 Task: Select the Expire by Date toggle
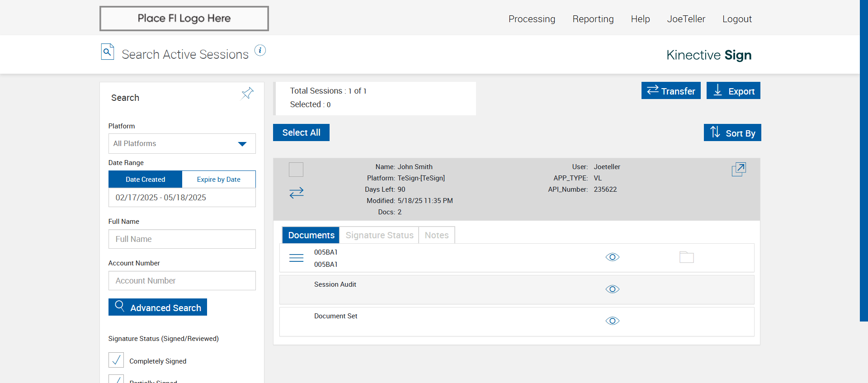pos(218,180)
